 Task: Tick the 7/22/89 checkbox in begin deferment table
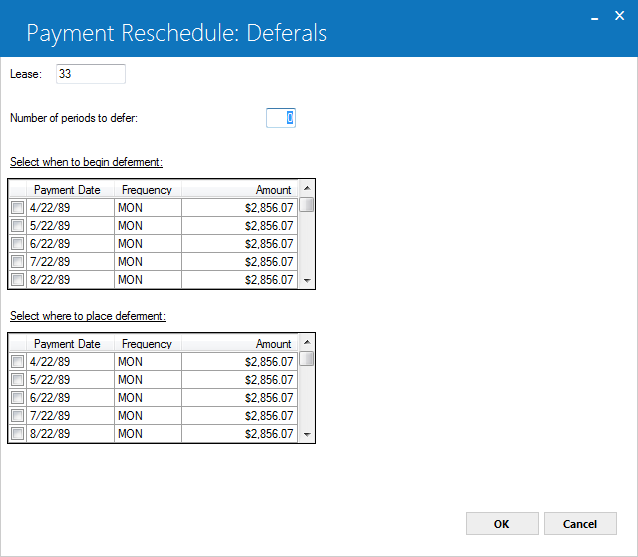[x=17, y=261]
